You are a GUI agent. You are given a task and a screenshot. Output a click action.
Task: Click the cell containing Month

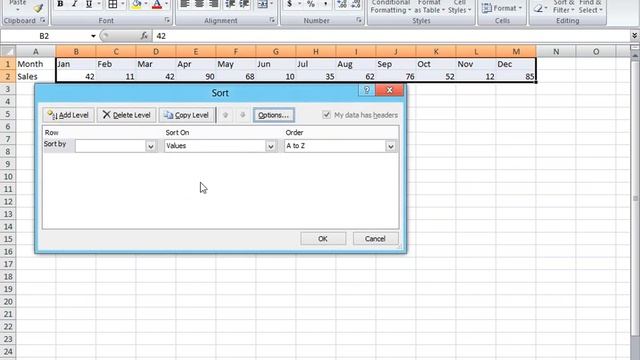(36, 64)
